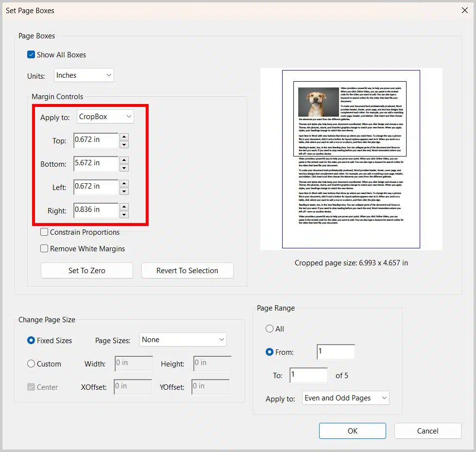The width and height of the screenshot is (476, 452).
Task: Click the From page number field
Action: tap(336, 352)
